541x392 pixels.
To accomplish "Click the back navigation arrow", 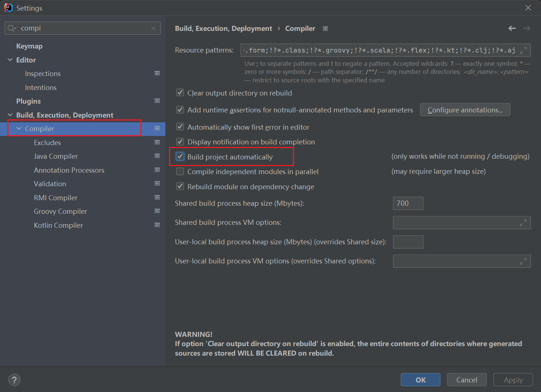I will (512, 28).
